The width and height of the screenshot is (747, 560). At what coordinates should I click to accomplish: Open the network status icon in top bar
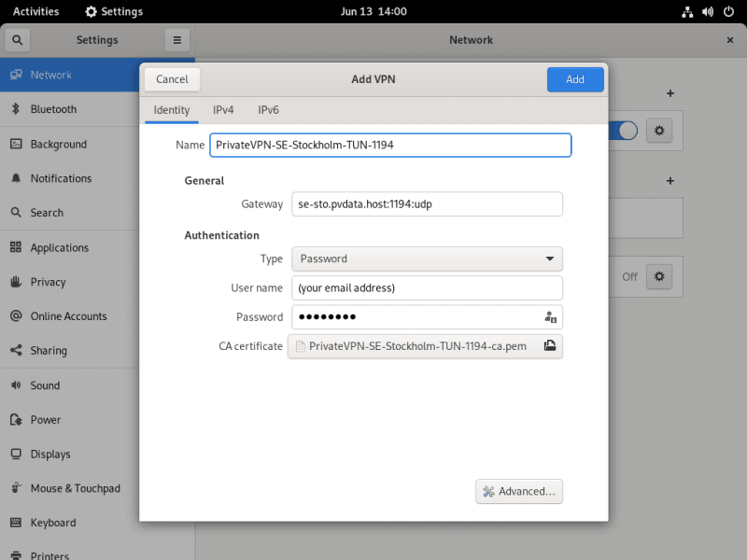[x=687, y=12]
